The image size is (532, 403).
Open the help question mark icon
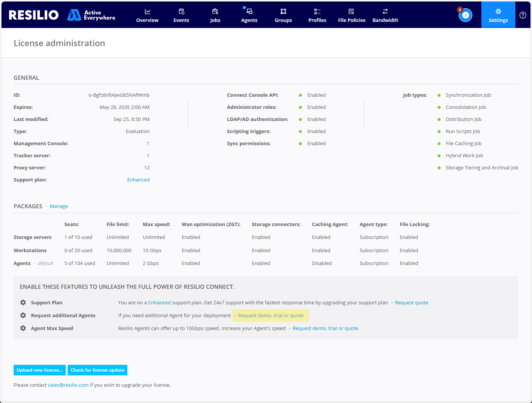tap(523, 15)
